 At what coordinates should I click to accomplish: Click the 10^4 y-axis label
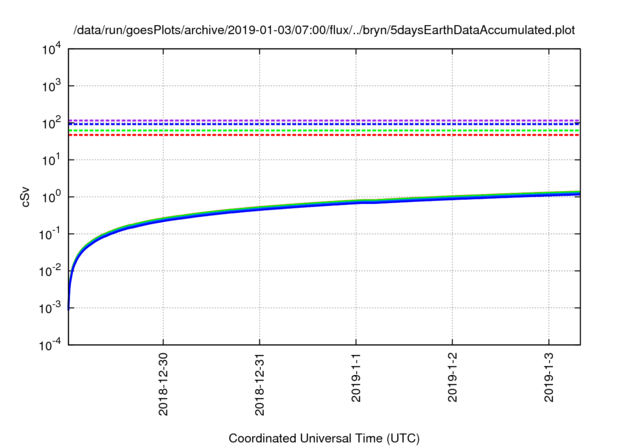click(x=52, y=49)
